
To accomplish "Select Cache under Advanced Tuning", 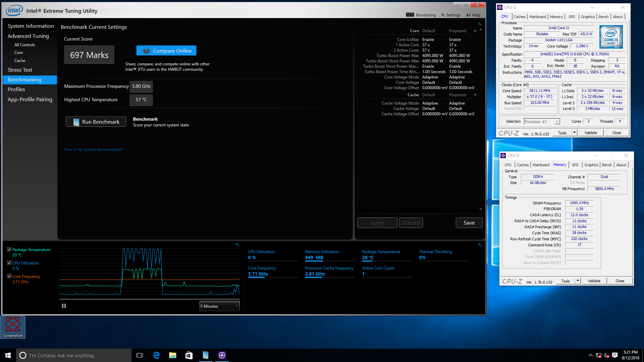I will point(20,61).
